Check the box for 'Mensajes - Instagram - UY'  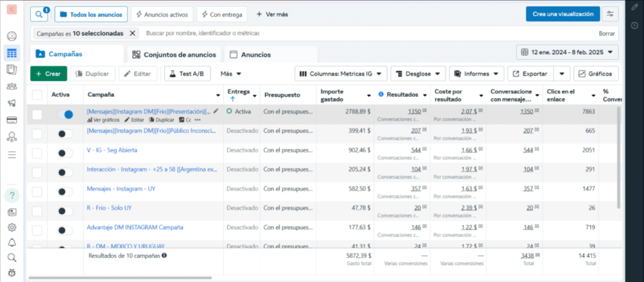(x=37, y=192)
